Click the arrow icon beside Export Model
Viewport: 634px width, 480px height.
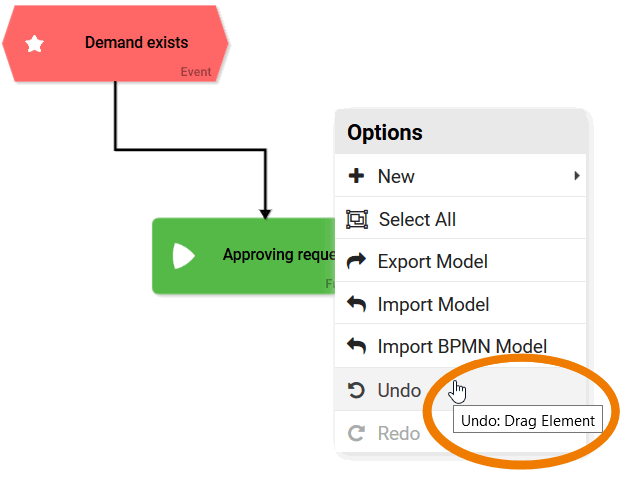click(x=356, y=262)
